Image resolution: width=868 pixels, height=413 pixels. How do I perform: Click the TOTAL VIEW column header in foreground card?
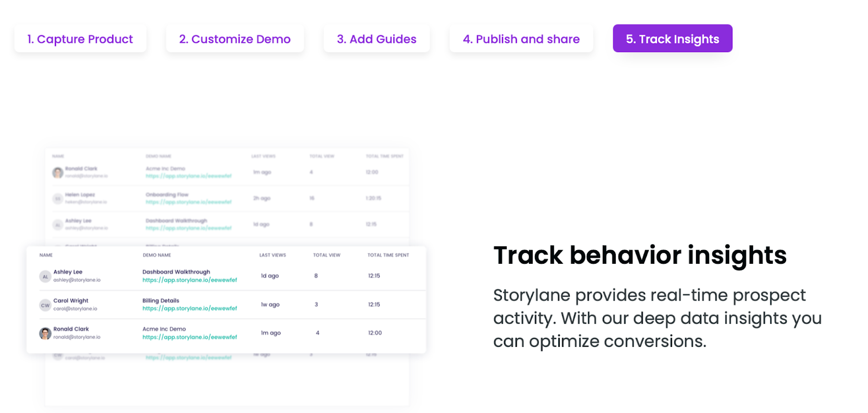coord(327,255)
